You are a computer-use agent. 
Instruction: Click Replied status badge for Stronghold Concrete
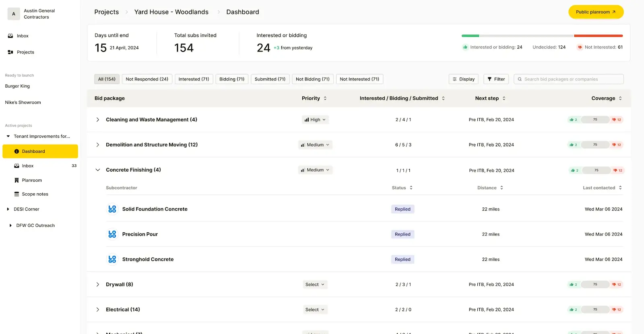pyautogui.click(x=402, y=259)
